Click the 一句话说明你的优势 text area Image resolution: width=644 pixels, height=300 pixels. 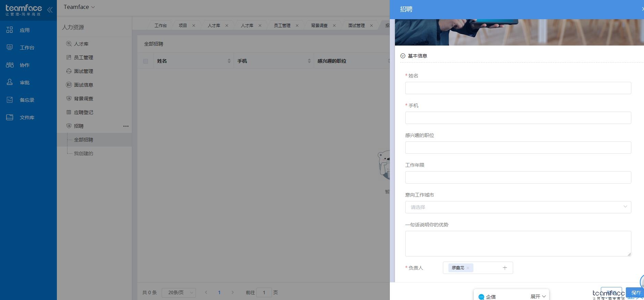coord(518,243)
